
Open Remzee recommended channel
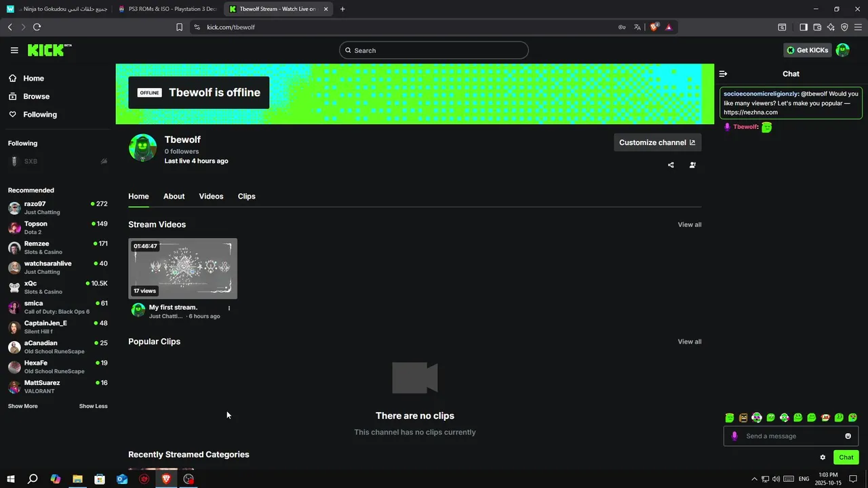58,247
